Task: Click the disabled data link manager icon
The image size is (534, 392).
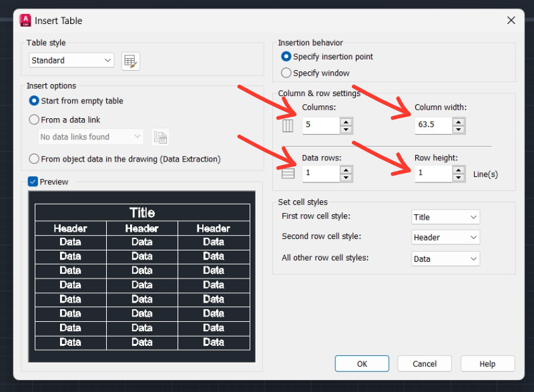Action: 160,137
